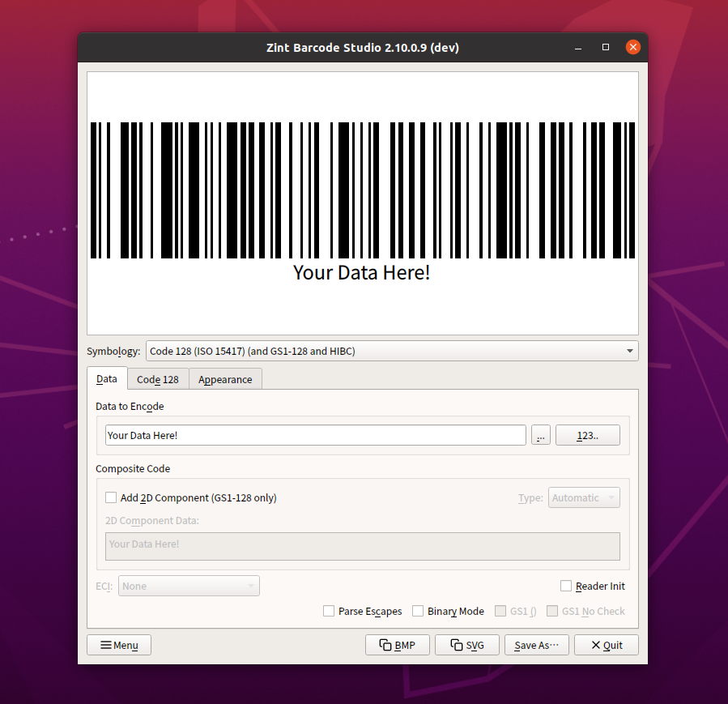Open extended input dialog with the '...' button
728x704 pixels.
pos(540,435)
